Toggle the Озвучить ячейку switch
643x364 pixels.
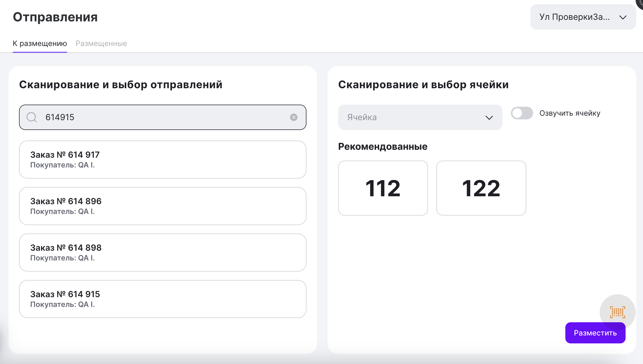click(x=522, y=113)
